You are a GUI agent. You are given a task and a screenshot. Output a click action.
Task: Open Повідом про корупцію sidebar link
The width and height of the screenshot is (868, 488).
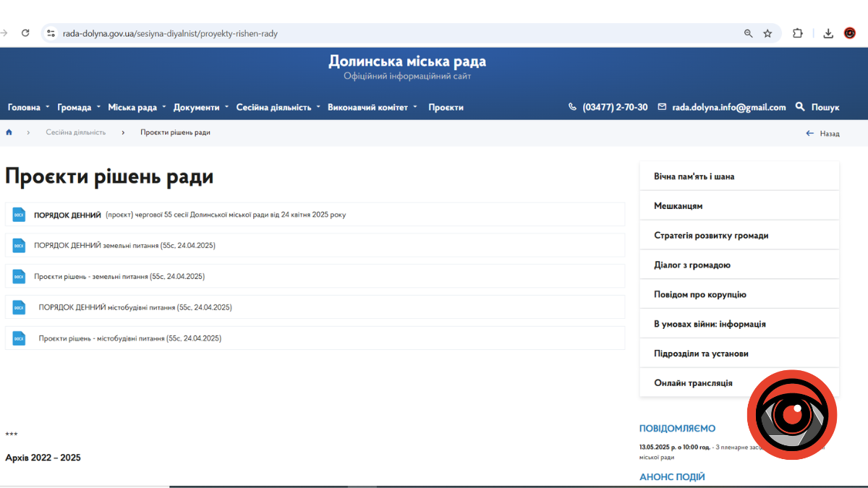click(x=699, y=294)
